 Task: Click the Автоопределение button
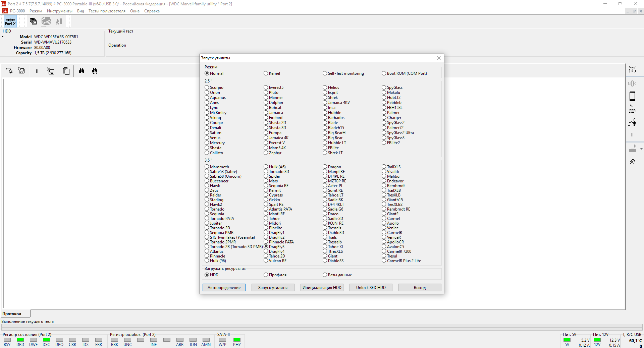point(224,288)
